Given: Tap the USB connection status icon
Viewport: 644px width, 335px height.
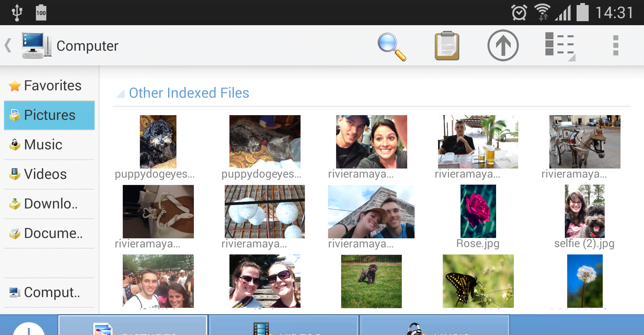Looking at the screenshot, I should point(17,13).
